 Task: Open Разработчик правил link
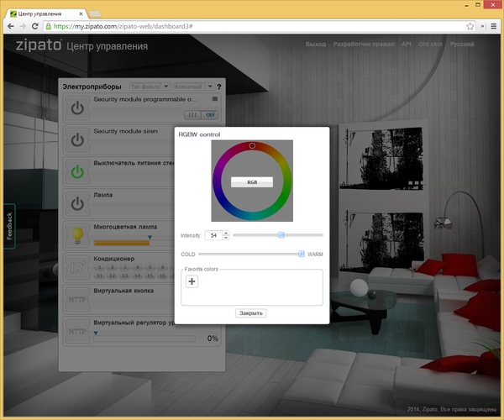pos(364,44)
